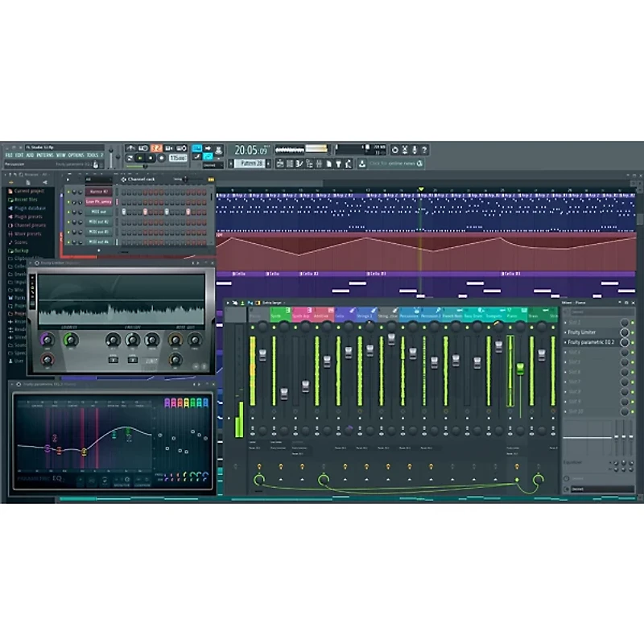The image size is (644, 644).
Task: Open the Playlist window icon
Action: pos(281,163)
